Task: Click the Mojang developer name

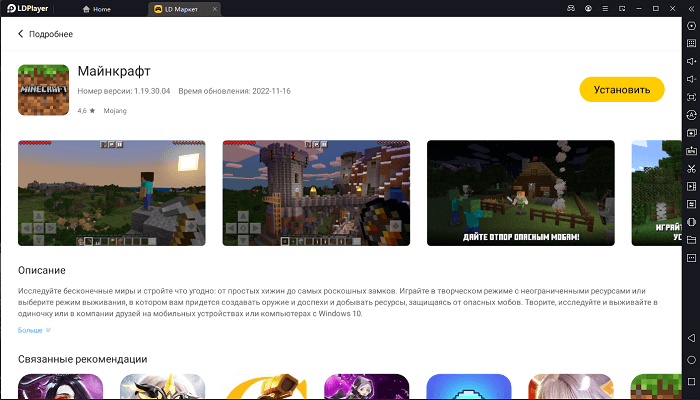Action: point(115,111)
